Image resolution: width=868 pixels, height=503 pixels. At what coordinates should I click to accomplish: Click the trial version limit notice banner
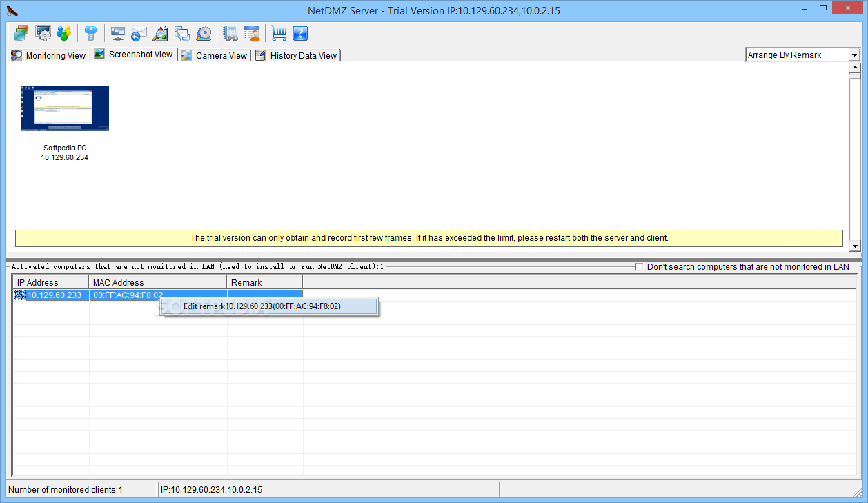[429, 238]
